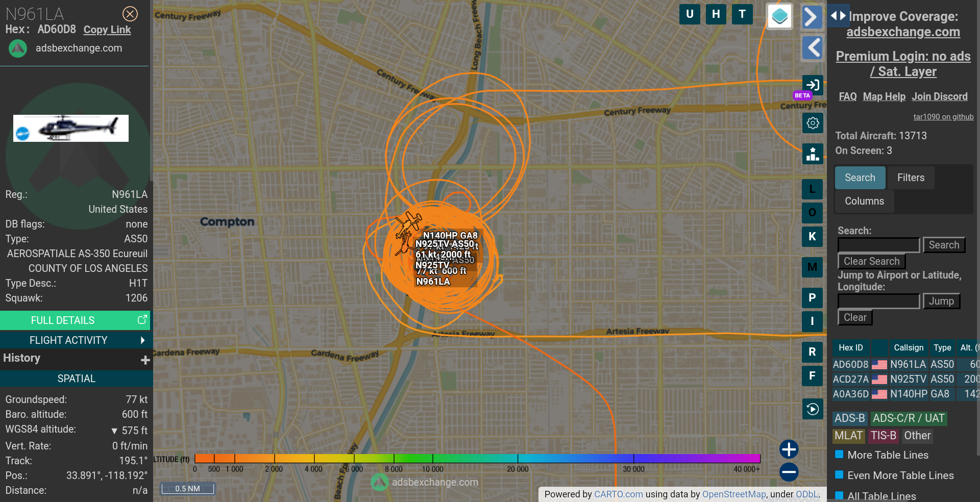Click the SPATIAL section header
The width and height of the screenshot is (980, 502).
76,379
